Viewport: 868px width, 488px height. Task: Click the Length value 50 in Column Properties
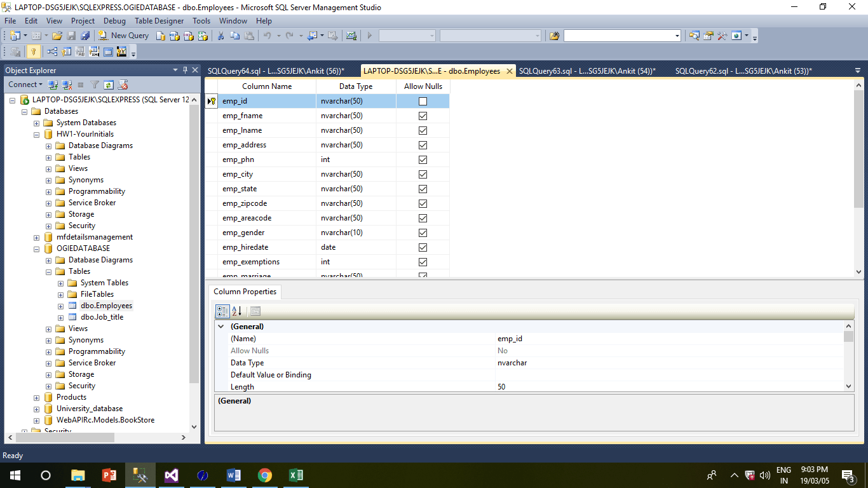pyautogui.click(x=669, y=387)
